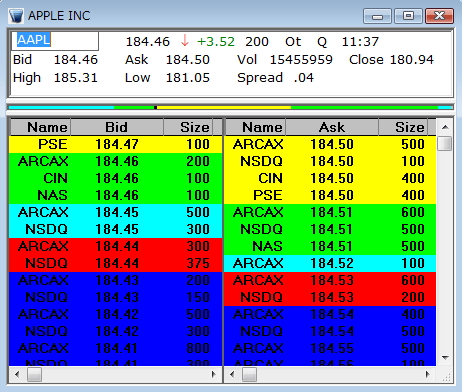Click the resize grip in the window corner
The image size is (462, 392).
446,377
